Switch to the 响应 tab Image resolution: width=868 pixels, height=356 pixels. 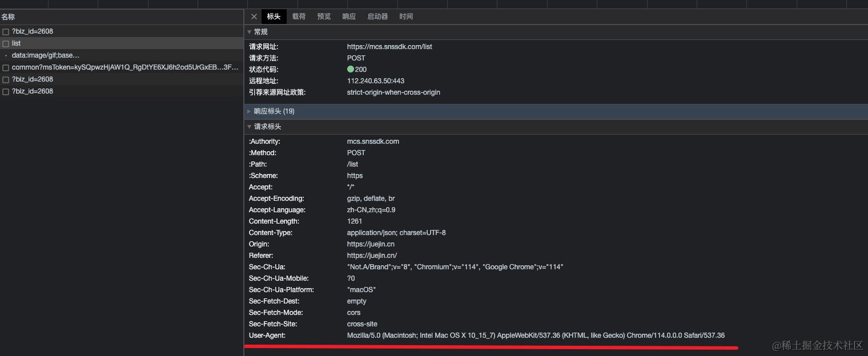(x=349, y=17)
